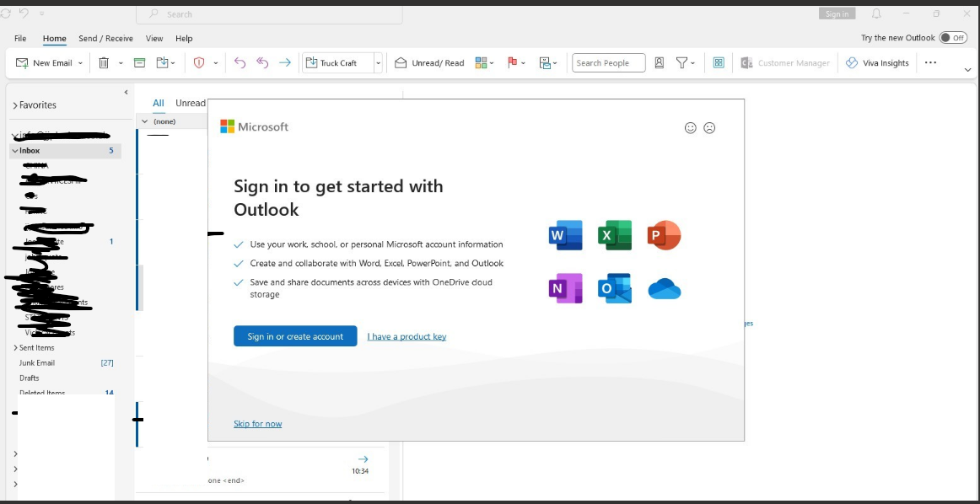The height and width of the screenshot is (504, 980).
Task: Click the All Apps grid icon
Action: (719, 63)
